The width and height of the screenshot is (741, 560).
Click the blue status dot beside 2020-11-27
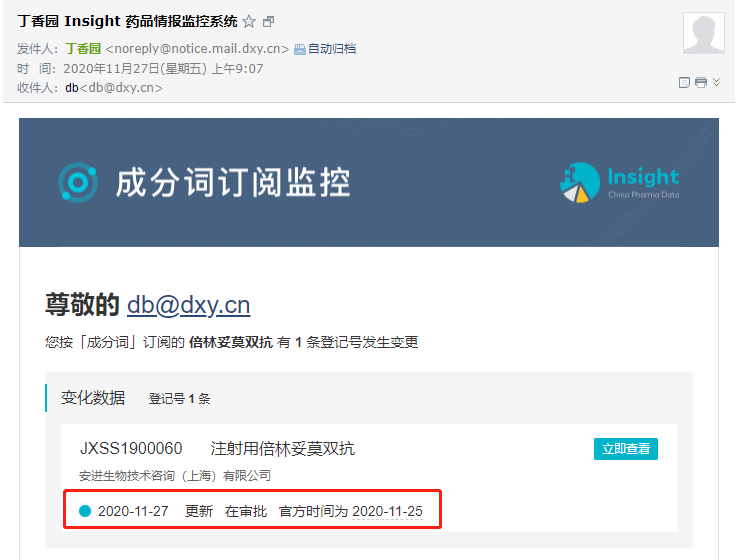(85, 511)
